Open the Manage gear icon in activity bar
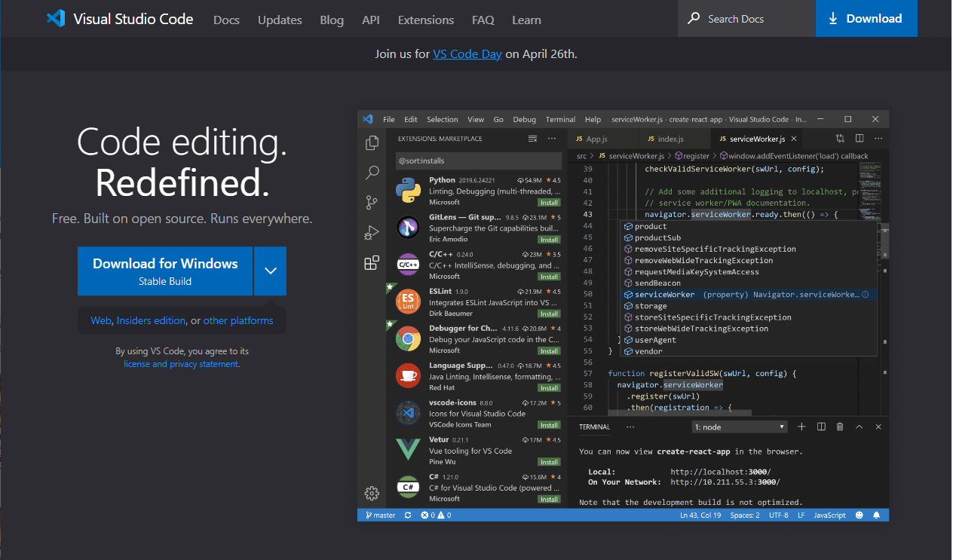This screenshot has height=560, width=953. coord(372,494)
